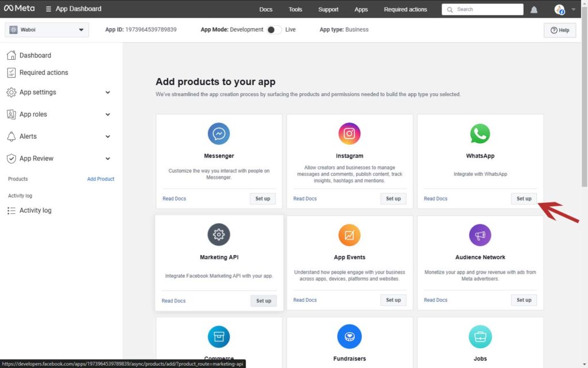Click the notifications bell icon
The height and width of the screenshot is (368, 588).
533,9
